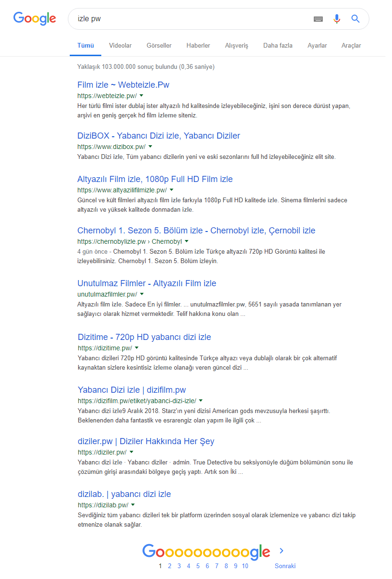Click the Sonraki next page link

pos(285,566)
